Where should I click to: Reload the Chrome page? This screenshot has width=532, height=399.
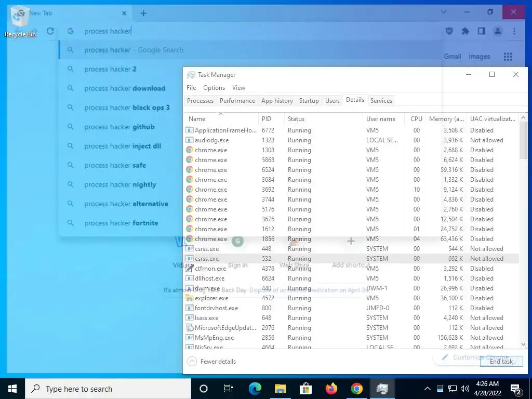point(50,31)
